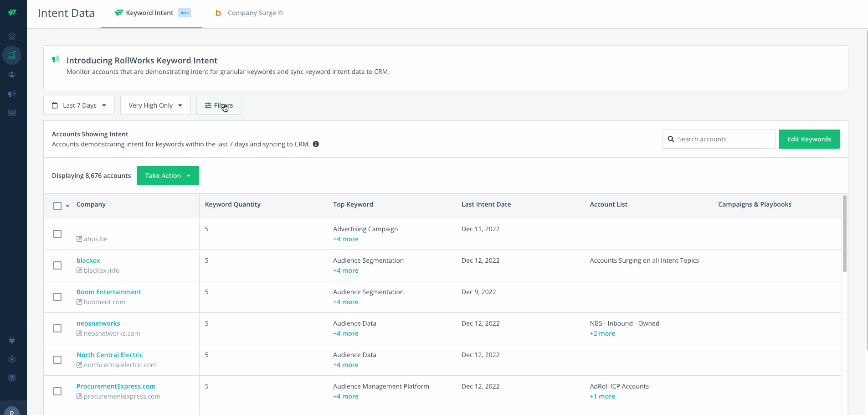The height and width of the screenshot is (415, 868).
Task: Open the neosnetworks company link
Action: 98,323
